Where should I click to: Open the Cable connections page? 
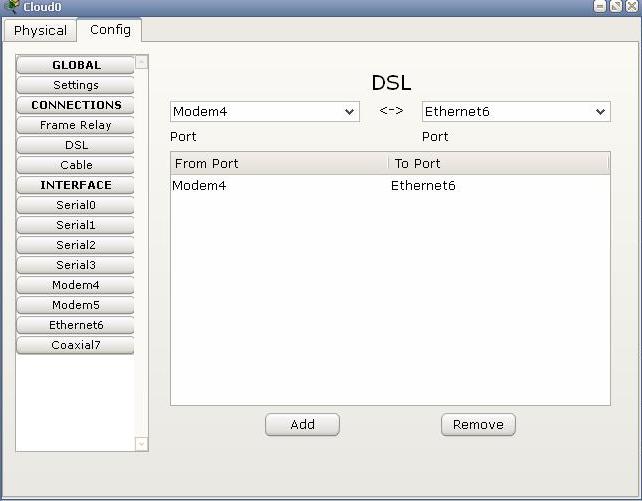75,165
